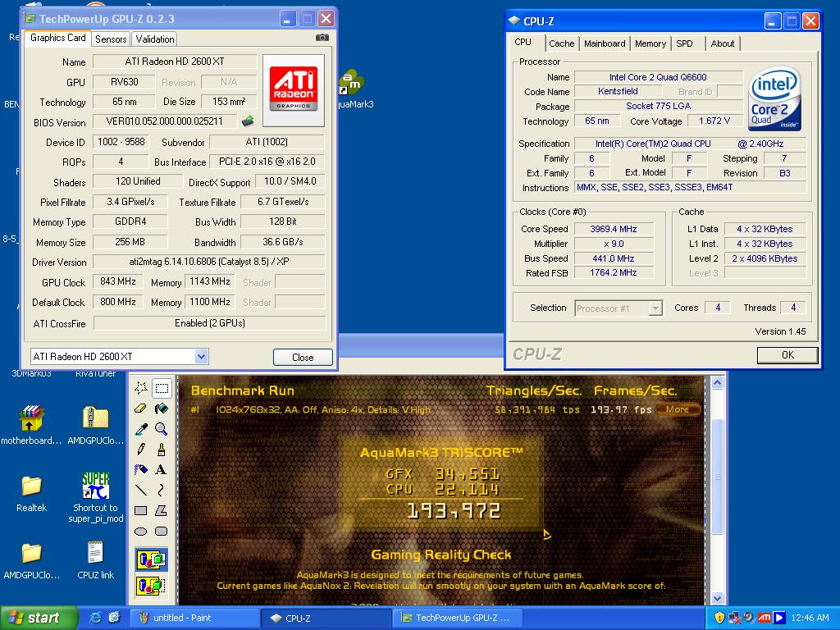840x630 pixels.
Task: Switch to the Sensors tab in GPU-Z
Action: 111,39
